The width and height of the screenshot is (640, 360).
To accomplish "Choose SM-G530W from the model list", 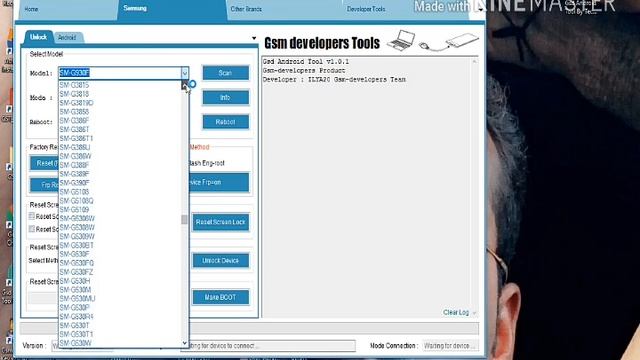I will [120, 343].
